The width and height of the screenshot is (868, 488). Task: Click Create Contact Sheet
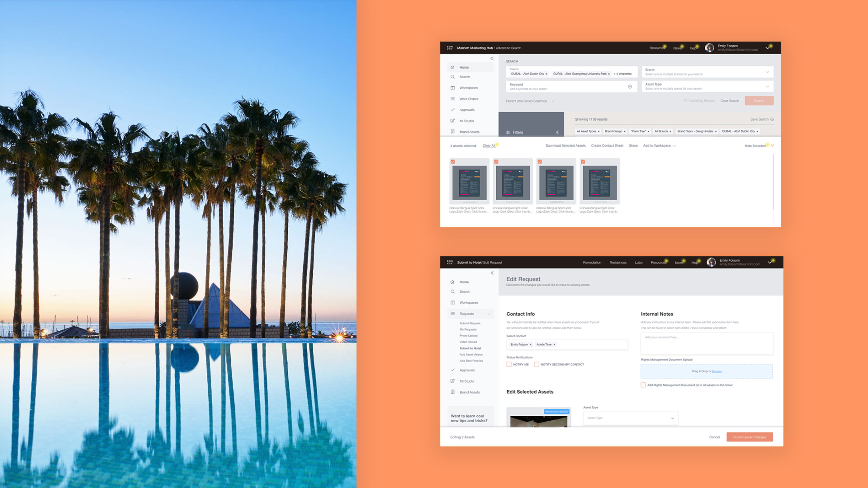coord(607,146)
